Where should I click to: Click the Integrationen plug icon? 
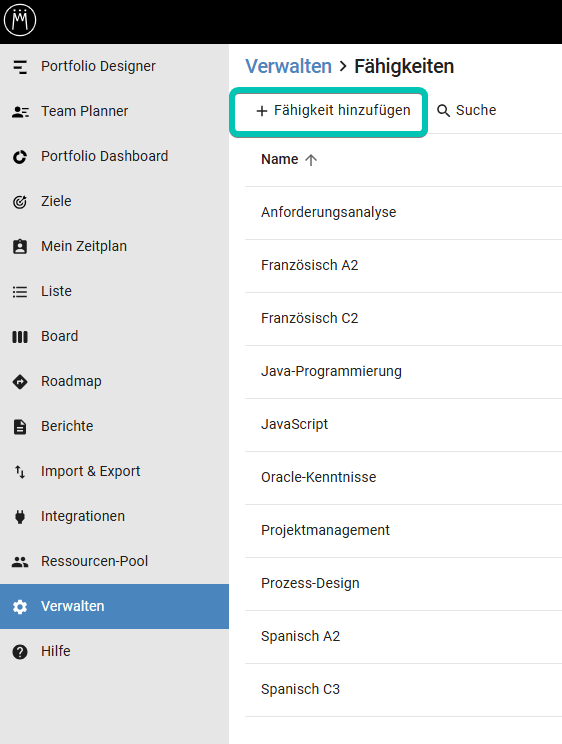(x=20, y=517)
